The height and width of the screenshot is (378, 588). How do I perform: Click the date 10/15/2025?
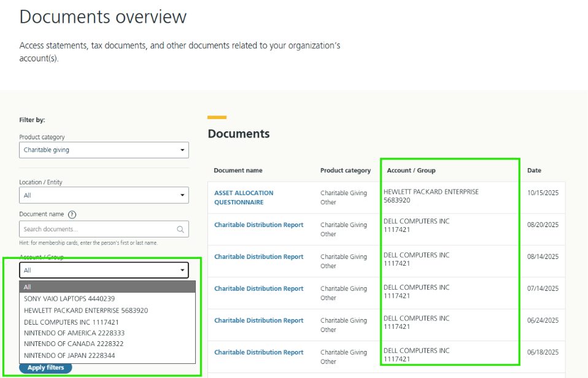point(543,193)
